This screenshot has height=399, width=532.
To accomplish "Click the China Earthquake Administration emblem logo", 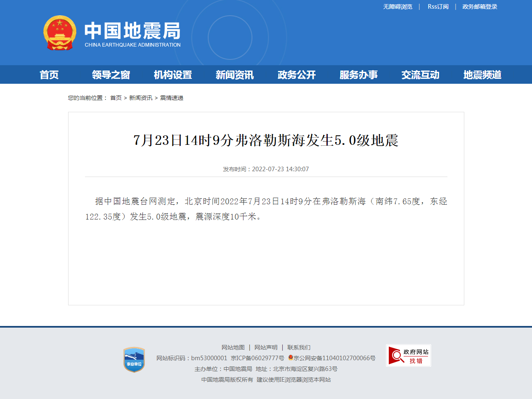I will pyautogui.click(x=60, y=33).
